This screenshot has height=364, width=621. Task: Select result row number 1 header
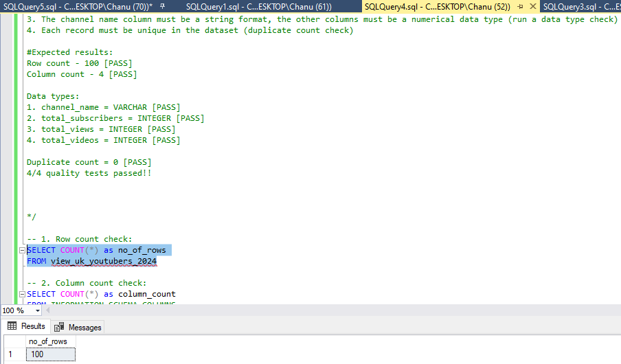15,354
